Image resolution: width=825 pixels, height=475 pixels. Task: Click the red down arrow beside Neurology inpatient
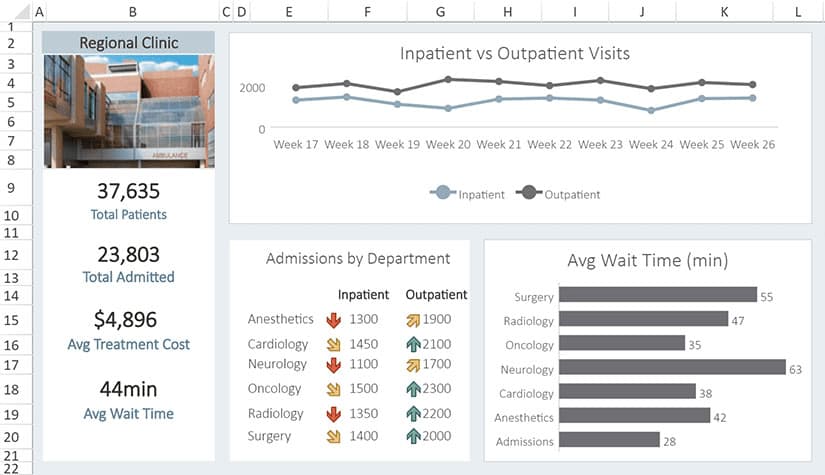point(334,365)
